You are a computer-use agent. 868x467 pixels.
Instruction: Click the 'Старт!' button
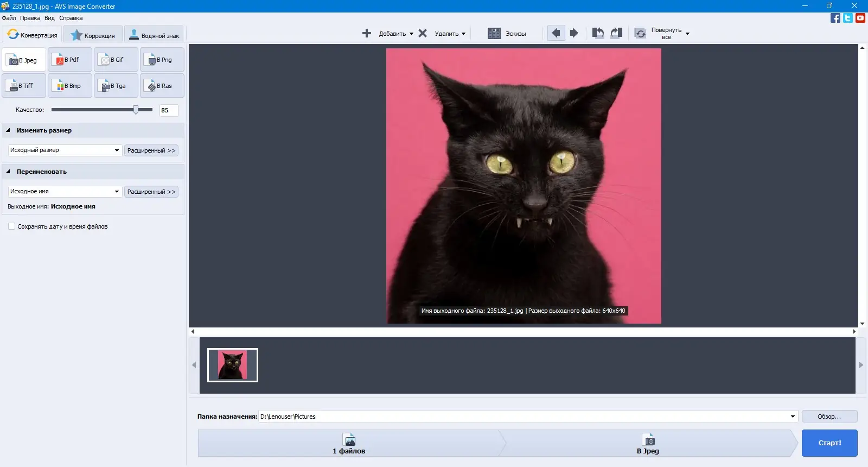coord(829,443)
